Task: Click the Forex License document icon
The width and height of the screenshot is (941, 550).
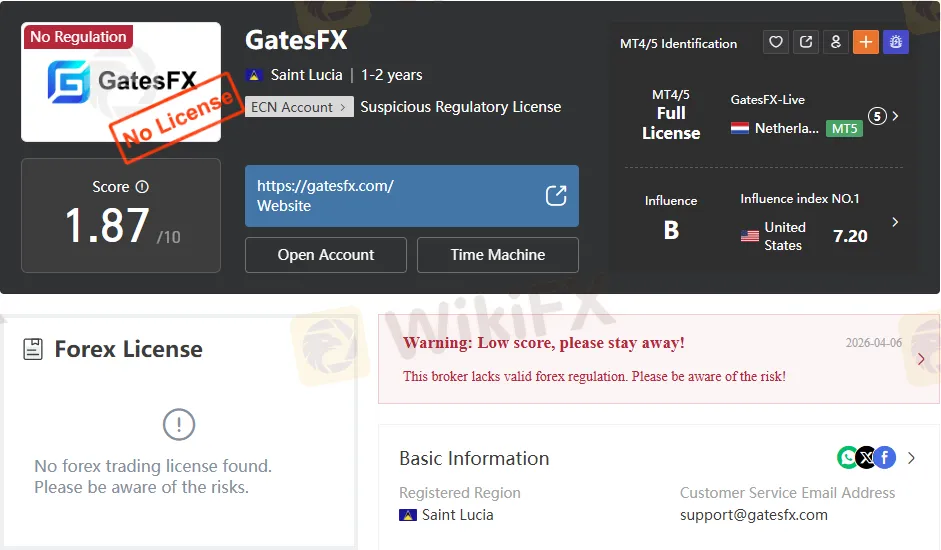Action: coord(33,349)
